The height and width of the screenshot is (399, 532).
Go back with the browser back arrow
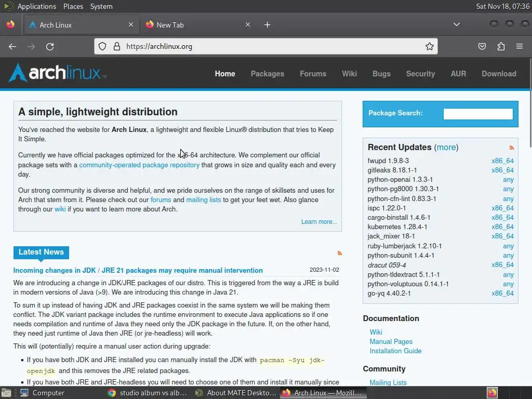12,46
